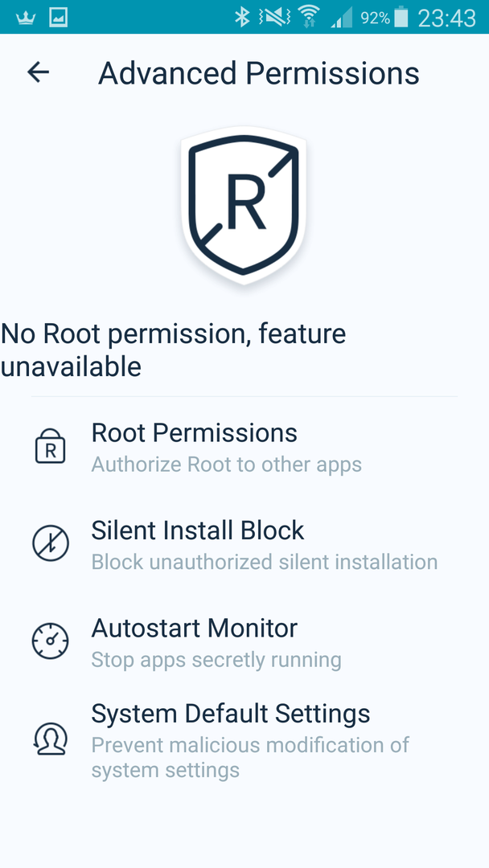Tap the battery indicator icon
Viewport: 489px width, 868px height.
[x=401, y=17]
